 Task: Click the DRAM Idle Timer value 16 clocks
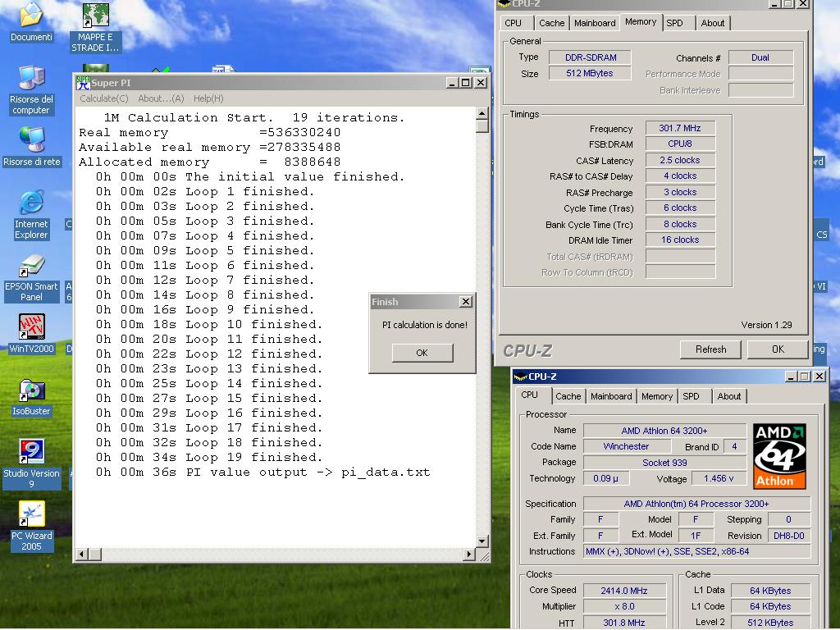[680, 240]
